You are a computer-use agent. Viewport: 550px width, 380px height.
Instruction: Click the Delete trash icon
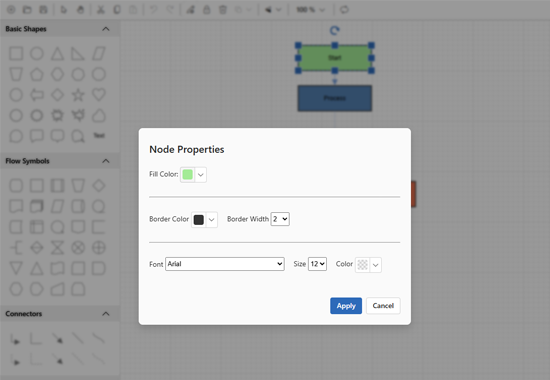tap(223, 10)
